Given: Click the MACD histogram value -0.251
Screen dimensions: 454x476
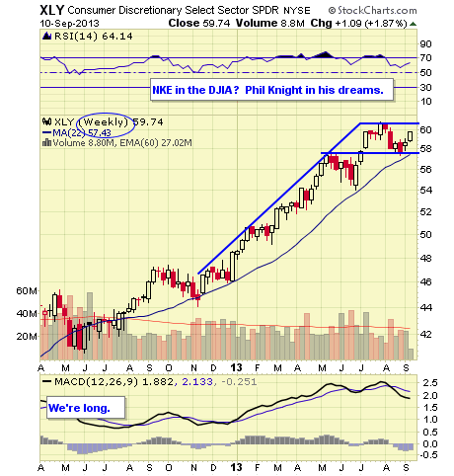Looking at the screenshot, I should click(239, 382).
